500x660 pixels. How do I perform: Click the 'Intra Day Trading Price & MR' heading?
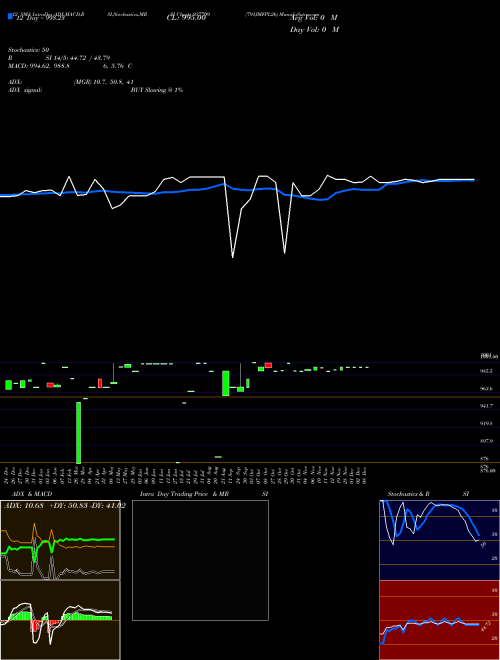tap(184, 494)
